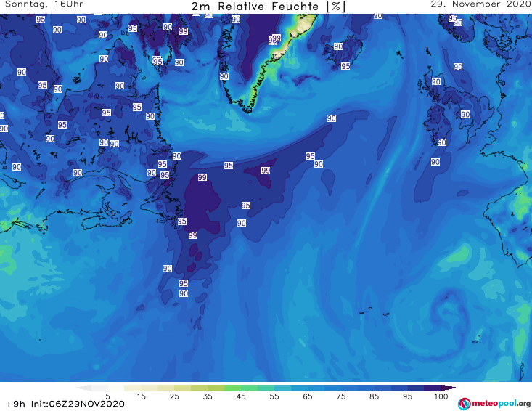The image size is (532, 411).
Task: Pick the dark purple legend swatch left of 100
Action: (433, 388)
